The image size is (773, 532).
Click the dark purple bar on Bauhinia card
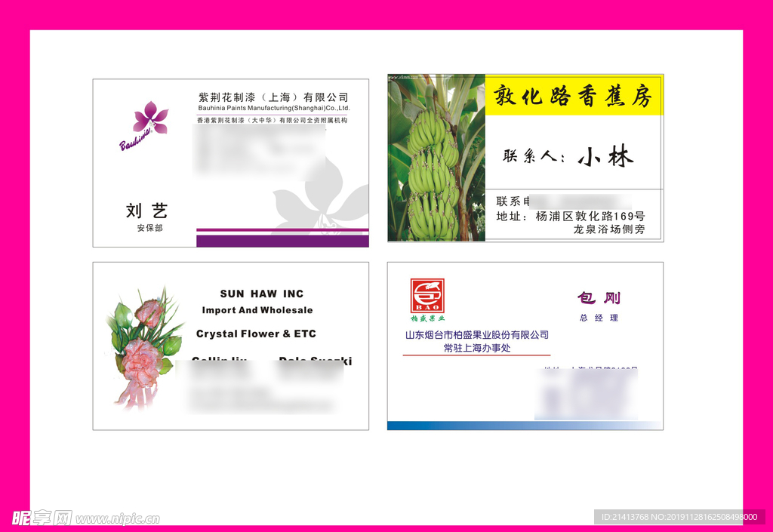coord(282,241)
